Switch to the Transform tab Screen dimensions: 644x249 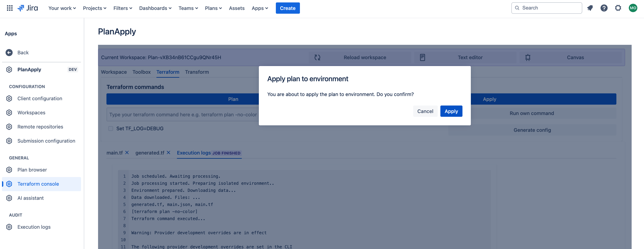(x=197, y=72)
